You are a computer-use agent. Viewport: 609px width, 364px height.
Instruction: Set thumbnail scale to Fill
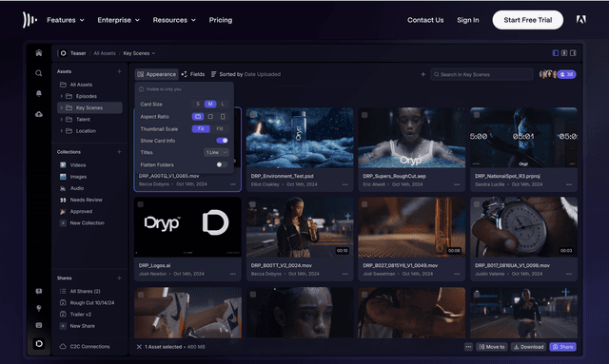pyautogui.click(x=220, y=129)
